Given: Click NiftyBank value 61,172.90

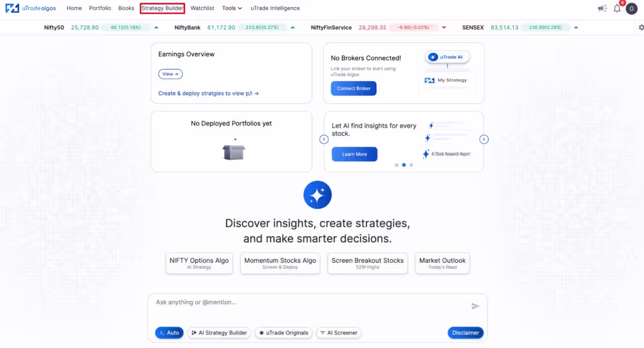Looking at the screenshot, I should 221,28.
